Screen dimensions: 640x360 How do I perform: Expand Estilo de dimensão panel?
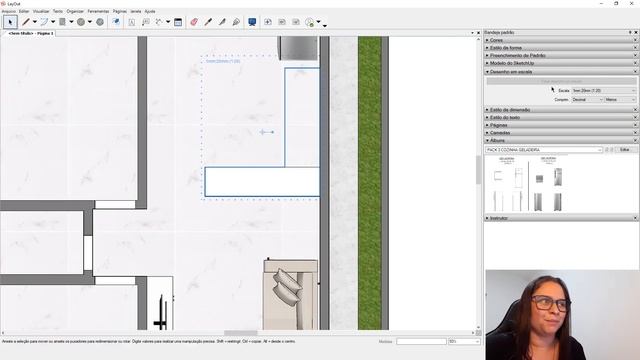561,110
